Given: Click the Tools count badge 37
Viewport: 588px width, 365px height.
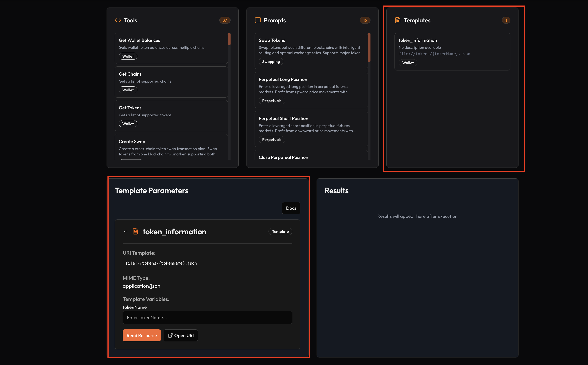Looking at the screenshot, I should pyautogui.click(x=225, y=20).
